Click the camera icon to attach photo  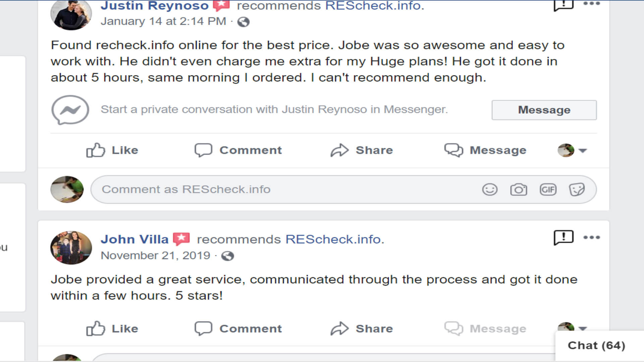click(x=519, y=190)
